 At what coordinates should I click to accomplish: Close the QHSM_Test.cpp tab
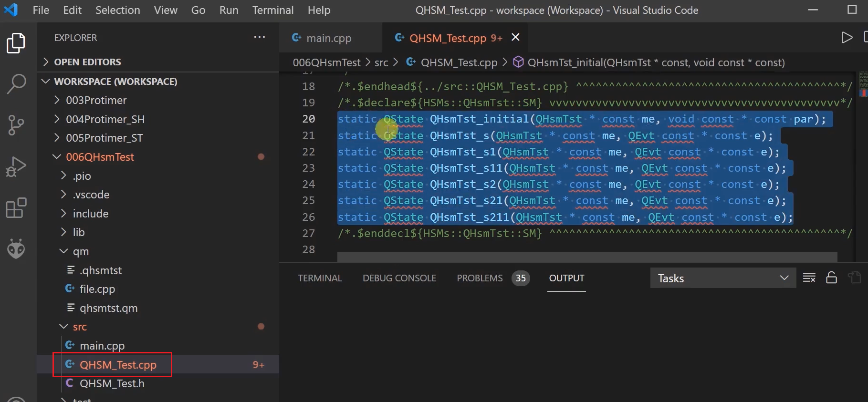515,37
